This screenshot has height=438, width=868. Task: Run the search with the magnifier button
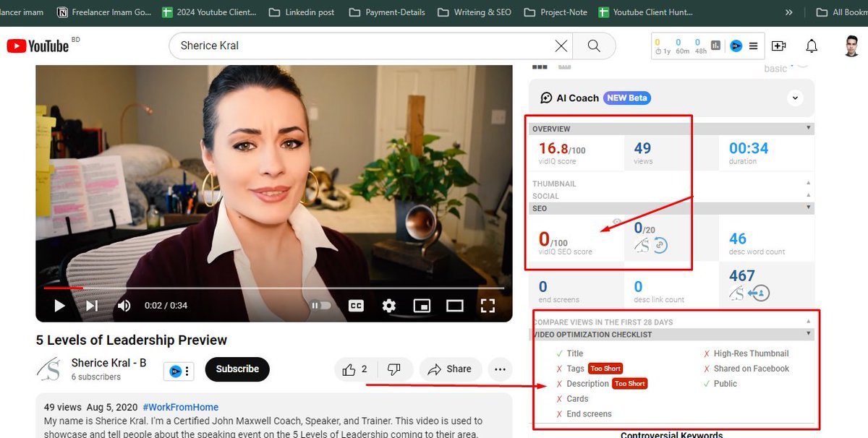[594, 46]
